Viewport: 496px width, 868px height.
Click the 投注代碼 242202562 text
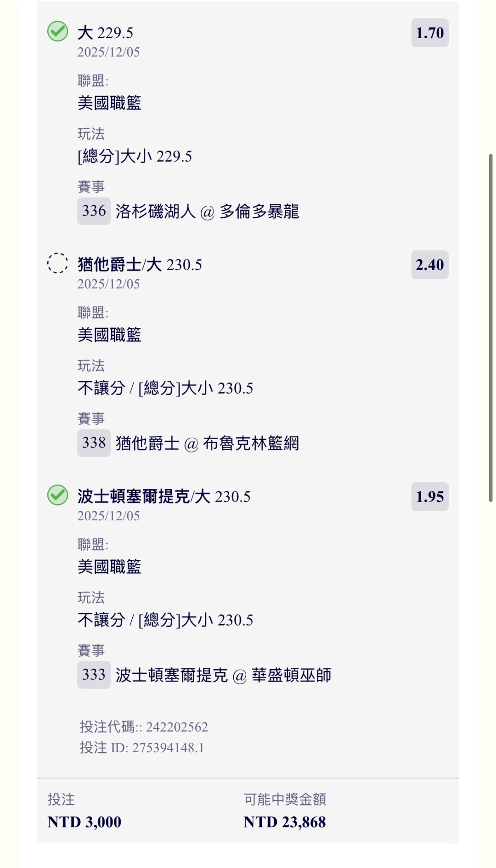tap(144, 727)
